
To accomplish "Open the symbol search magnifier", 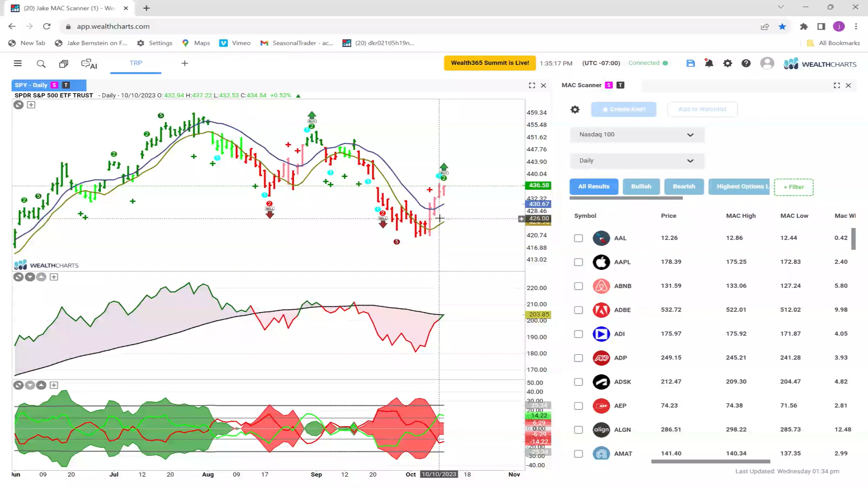I will [x=41, y=64].
